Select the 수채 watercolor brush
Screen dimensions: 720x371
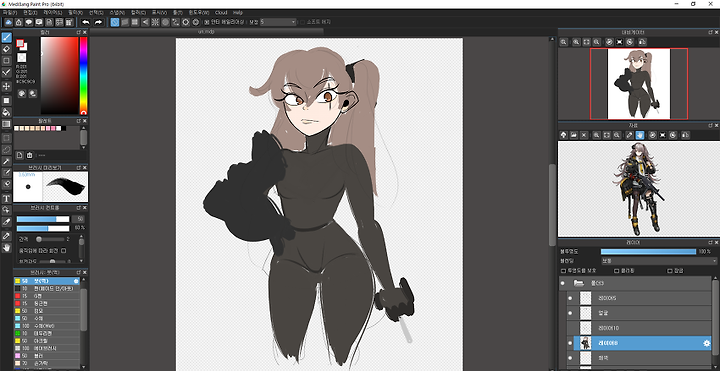[x=47, y=318]
